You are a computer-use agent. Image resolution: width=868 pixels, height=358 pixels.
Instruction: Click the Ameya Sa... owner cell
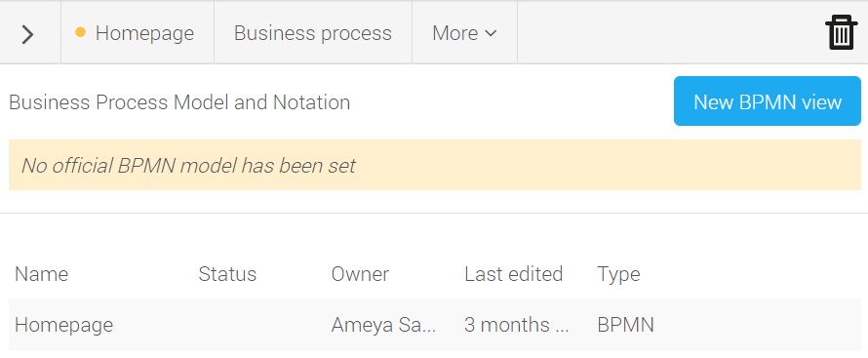(x=383, y=324)
